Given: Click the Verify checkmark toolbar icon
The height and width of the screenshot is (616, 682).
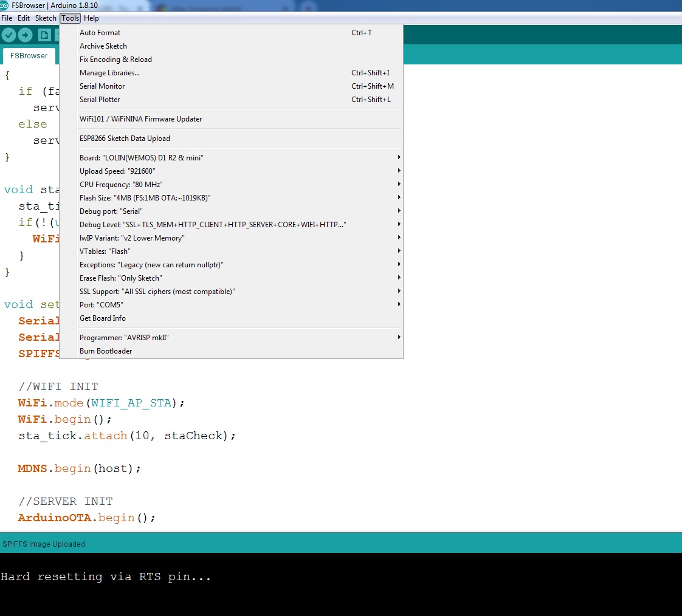Looking at the screenshot, I should tap(9, 35).
